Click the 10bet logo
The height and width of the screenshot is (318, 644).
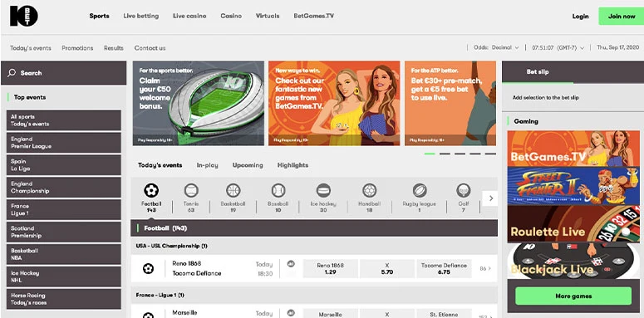tap(24, 17)
